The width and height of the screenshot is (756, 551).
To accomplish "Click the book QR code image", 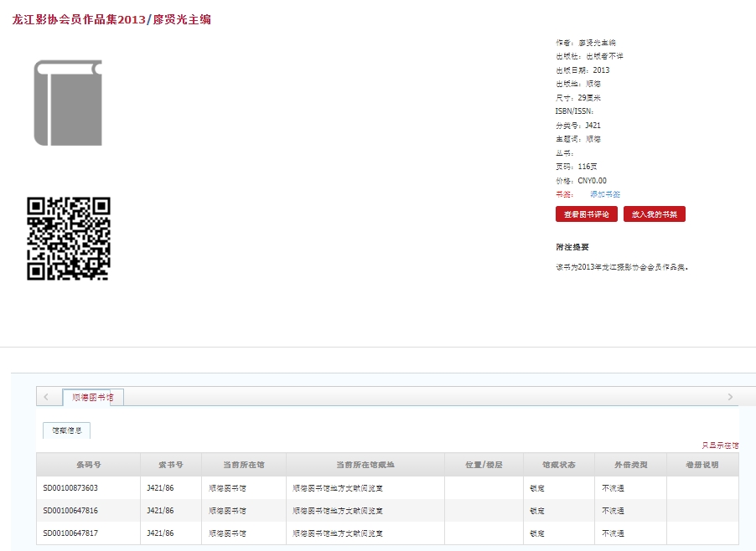I will [69, 239].
